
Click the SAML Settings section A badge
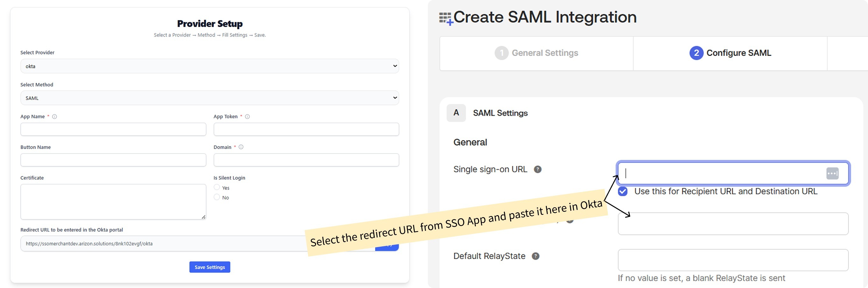pos(456,113)
